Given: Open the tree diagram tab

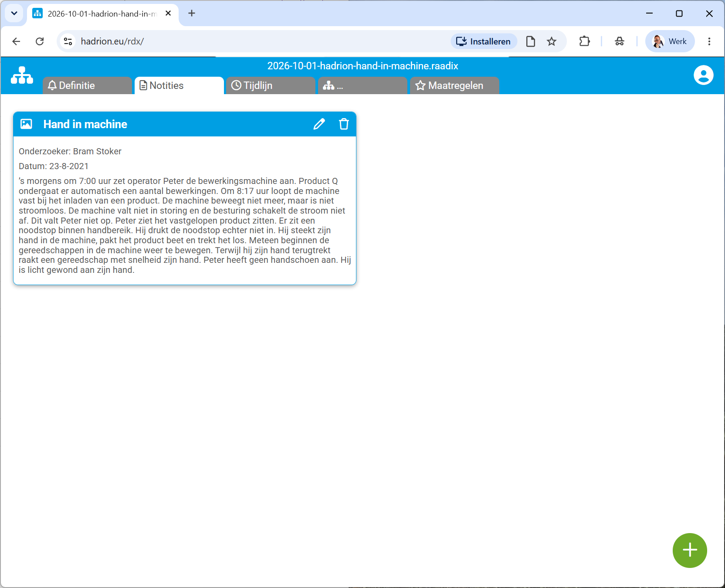Looking at the screenshot, I should (x=362, y=85).
